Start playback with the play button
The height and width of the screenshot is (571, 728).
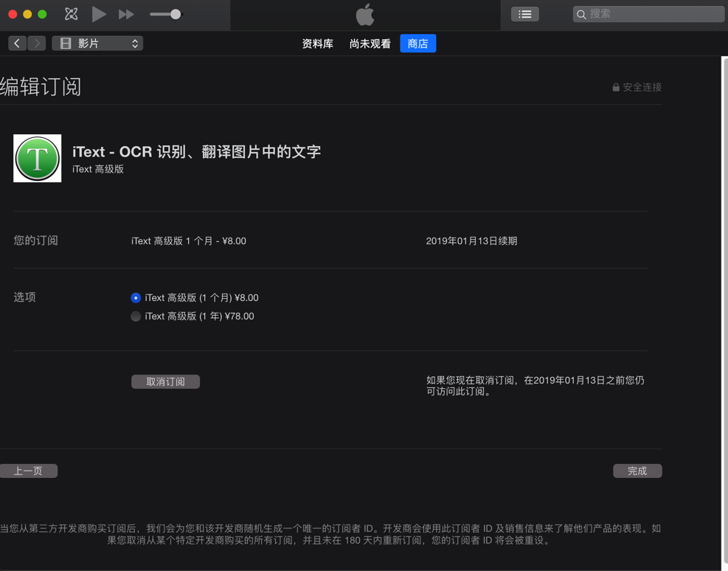pyautogui.click(x=98, y=14)
